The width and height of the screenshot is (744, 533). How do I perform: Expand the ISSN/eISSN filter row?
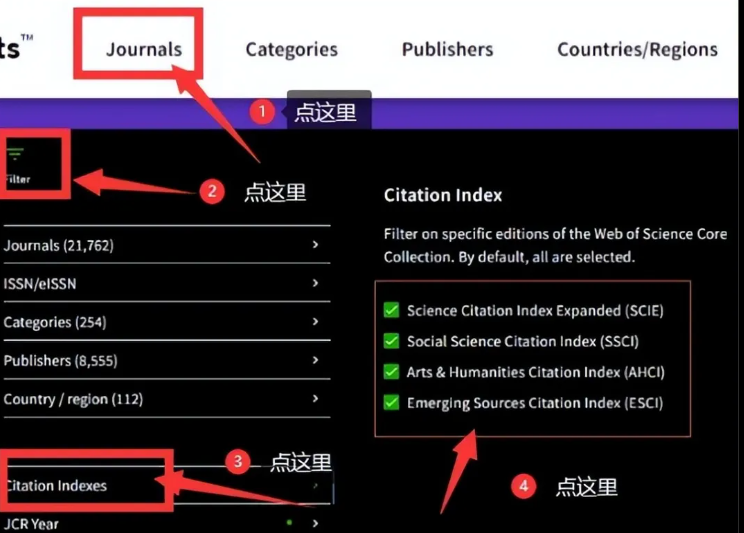[x=160, y=284]
